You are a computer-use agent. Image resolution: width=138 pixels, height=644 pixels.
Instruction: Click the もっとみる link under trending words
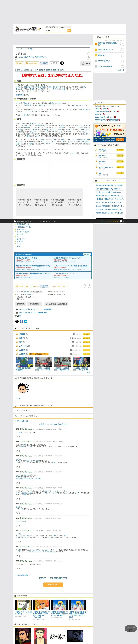[x=120, y=70]
